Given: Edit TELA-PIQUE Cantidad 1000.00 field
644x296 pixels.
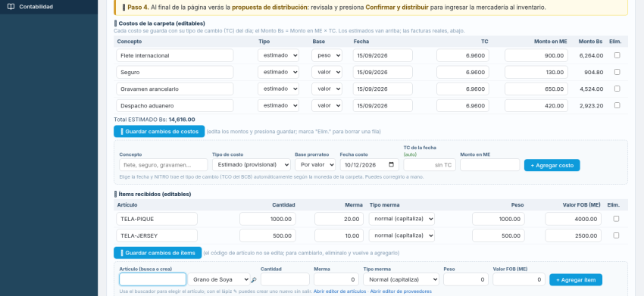Looking at the screenshot, I should (x=267, y=219).
